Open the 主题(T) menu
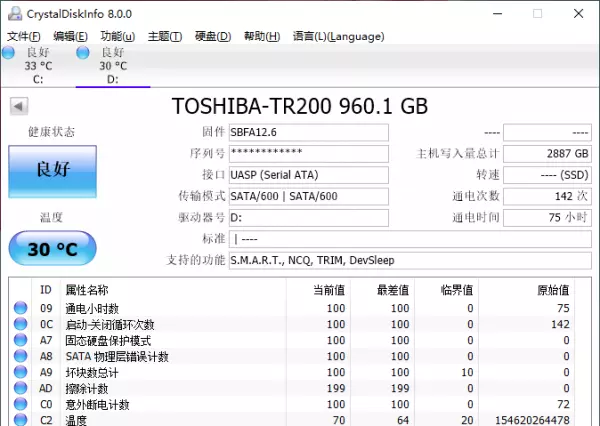600x426 pixels. point(165,36)
